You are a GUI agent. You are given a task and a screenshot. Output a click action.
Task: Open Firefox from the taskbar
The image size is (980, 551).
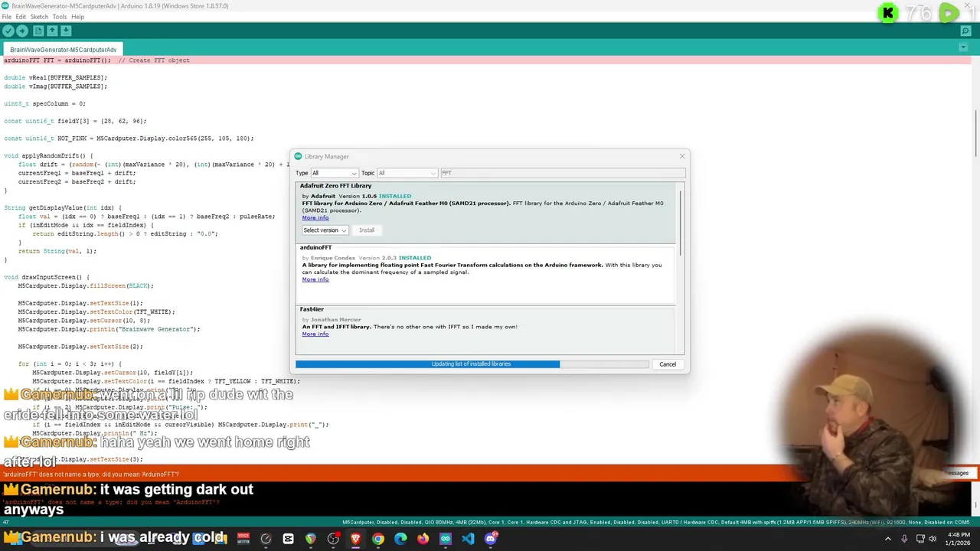pyautogui.click(x=423, y=539)
